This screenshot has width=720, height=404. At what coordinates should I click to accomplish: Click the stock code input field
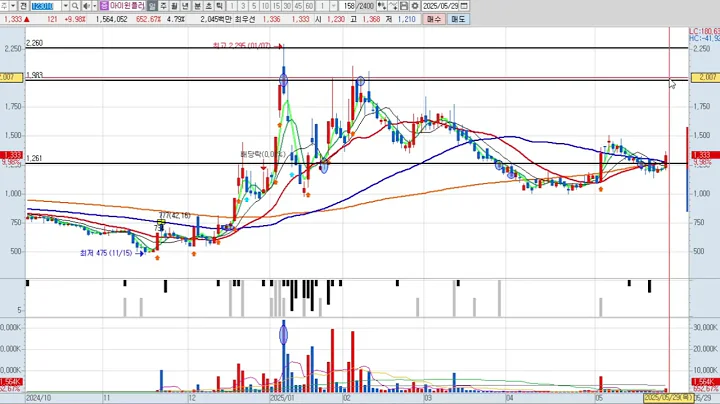tap(46, 6)
